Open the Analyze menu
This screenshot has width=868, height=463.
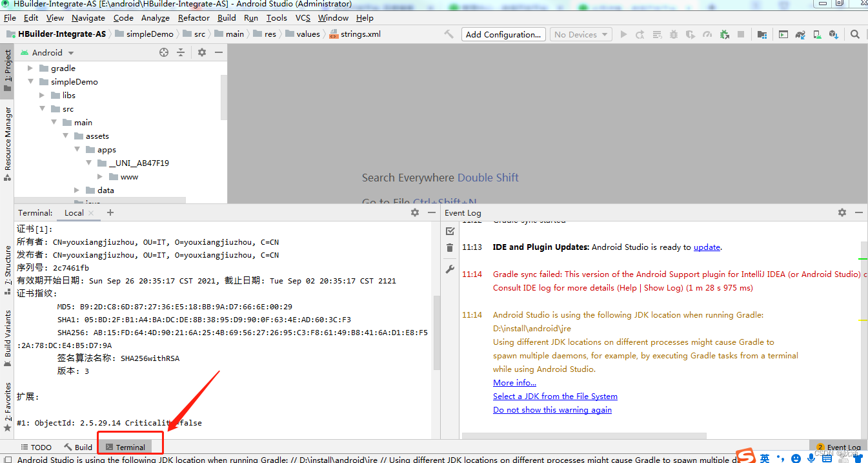point(156,18)
